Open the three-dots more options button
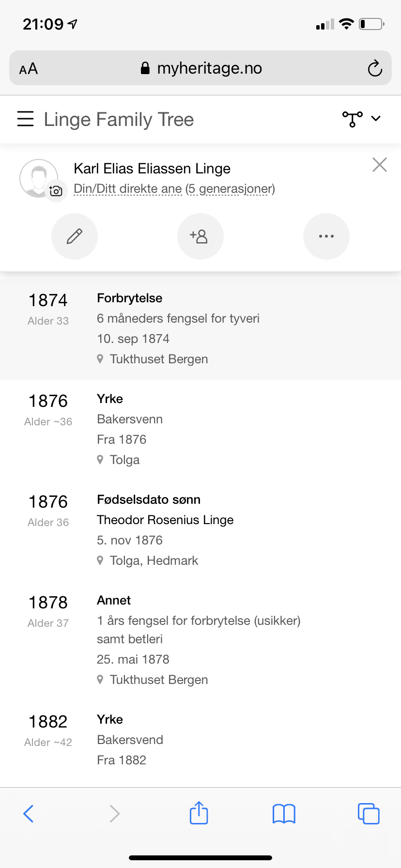This screenshot has height=868, width=401. coord(326,236)
